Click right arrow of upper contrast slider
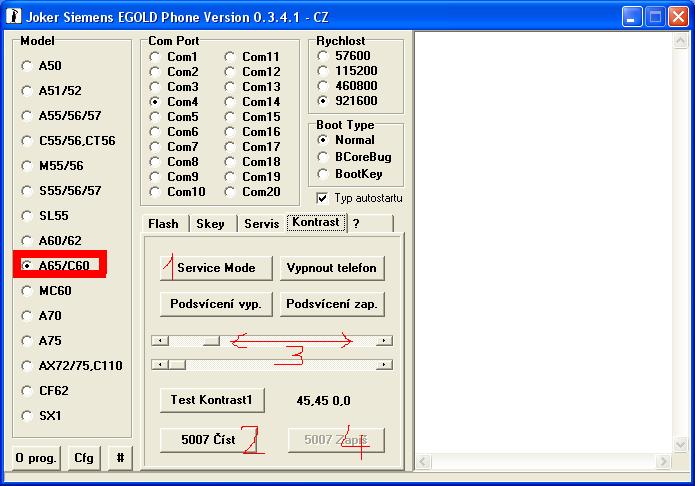The width and height of the screenshot is (695, 486). pos(384,341)
